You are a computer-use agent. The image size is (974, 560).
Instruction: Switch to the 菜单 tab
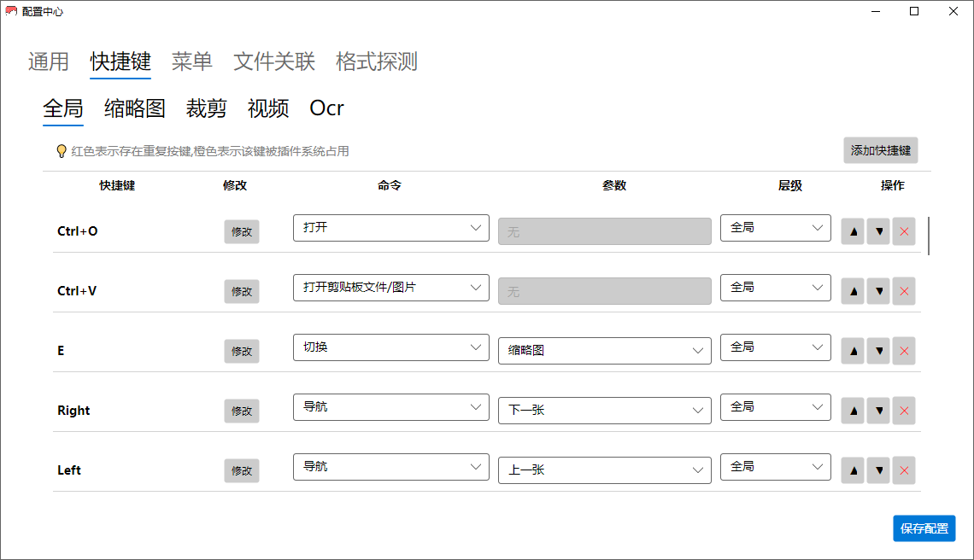[192, 61]
